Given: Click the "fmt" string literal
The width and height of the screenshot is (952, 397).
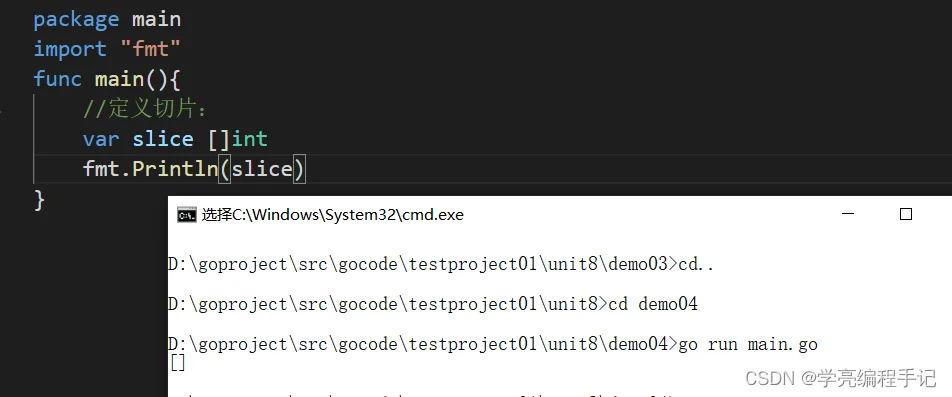Looking at the screenshot, I should (x=157, y=49).
